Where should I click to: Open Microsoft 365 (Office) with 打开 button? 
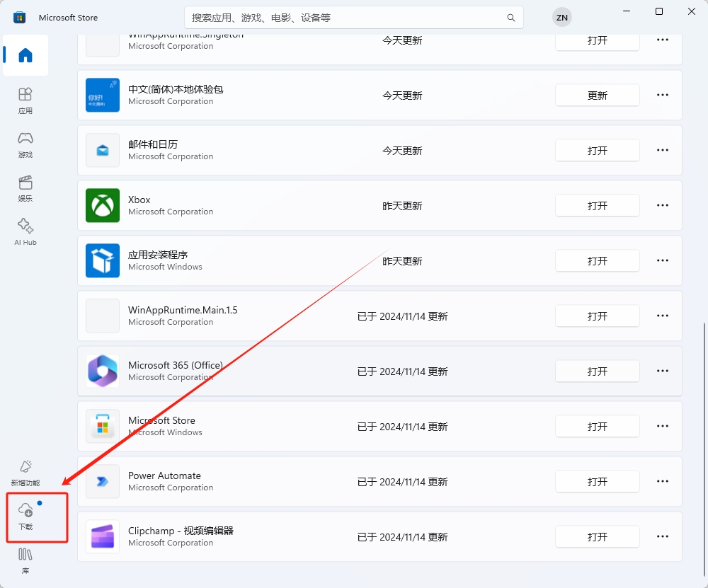click(x=597, y=371)
